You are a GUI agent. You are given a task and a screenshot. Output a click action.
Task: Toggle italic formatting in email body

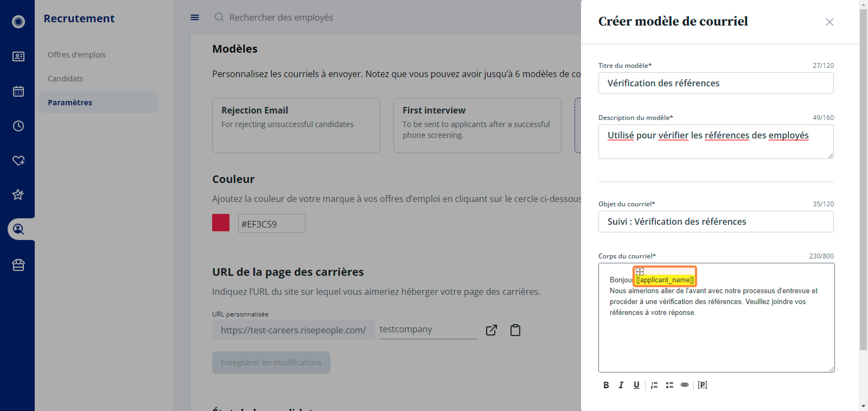(621, 385)
